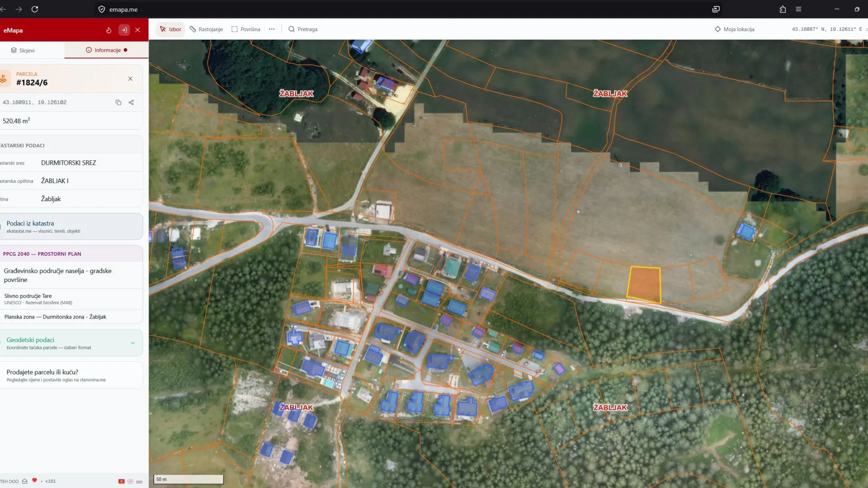The width and height of the screenshot is (868, 488).
Task: Open Prodajete parcelu ili kuću link
Action: coord(71,375)
